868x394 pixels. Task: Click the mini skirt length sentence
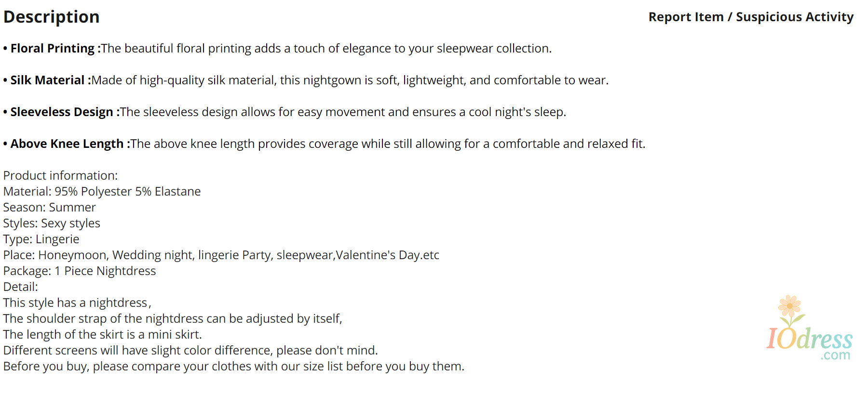(103, 334)
